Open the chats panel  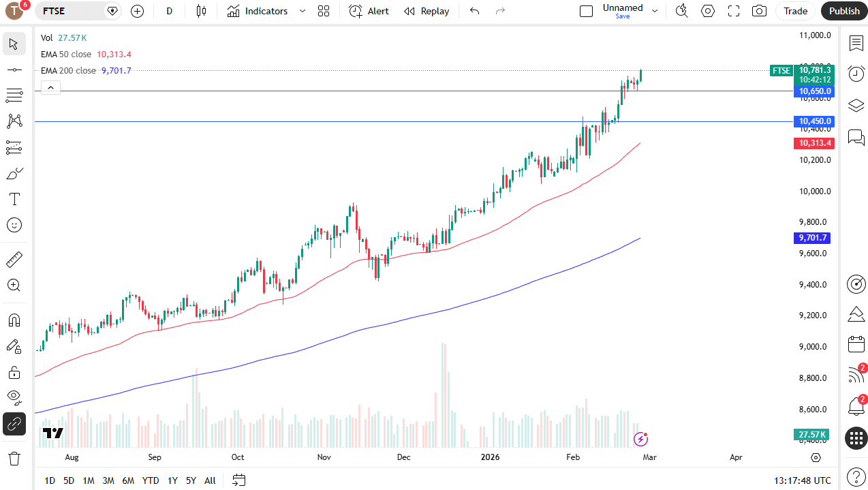[x=856, y=137]
